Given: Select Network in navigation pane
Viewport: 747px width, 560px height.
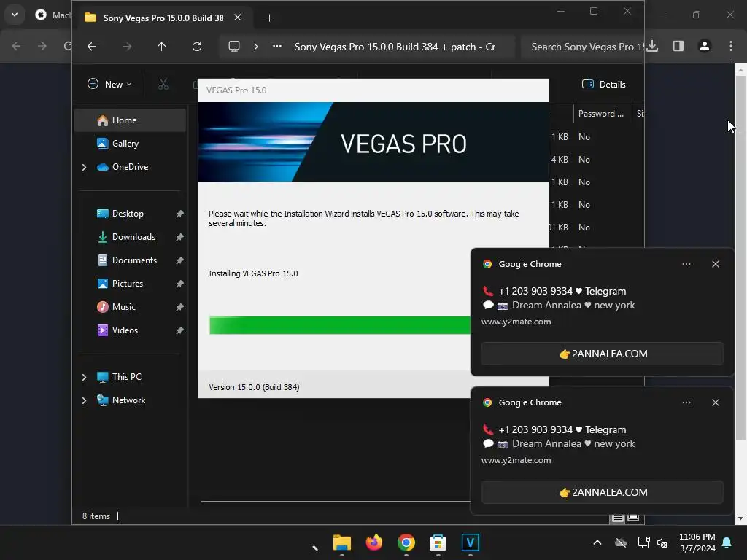Looking at the screenshot, I should pos(128,400).
